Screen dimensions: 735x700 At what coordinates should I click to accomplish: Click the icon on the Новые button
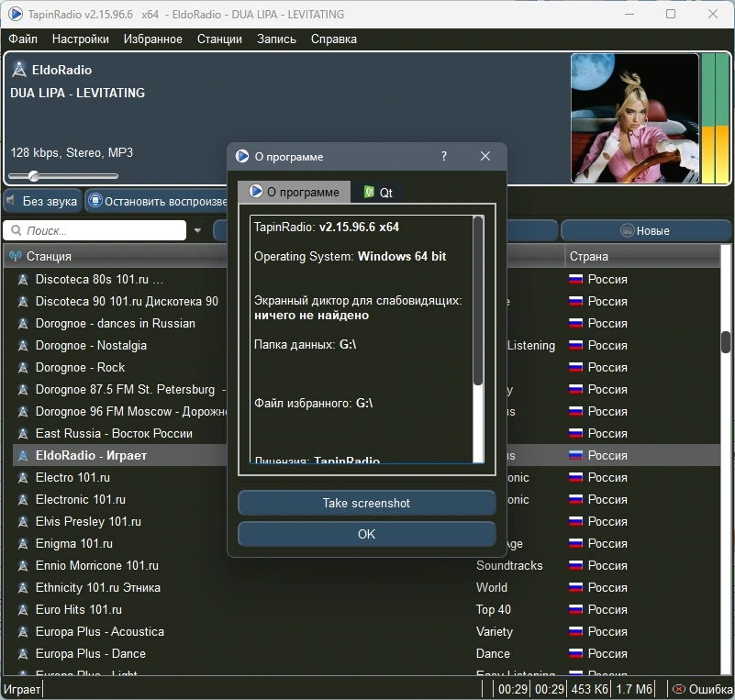pyautogui.click(x=628, y=230)
